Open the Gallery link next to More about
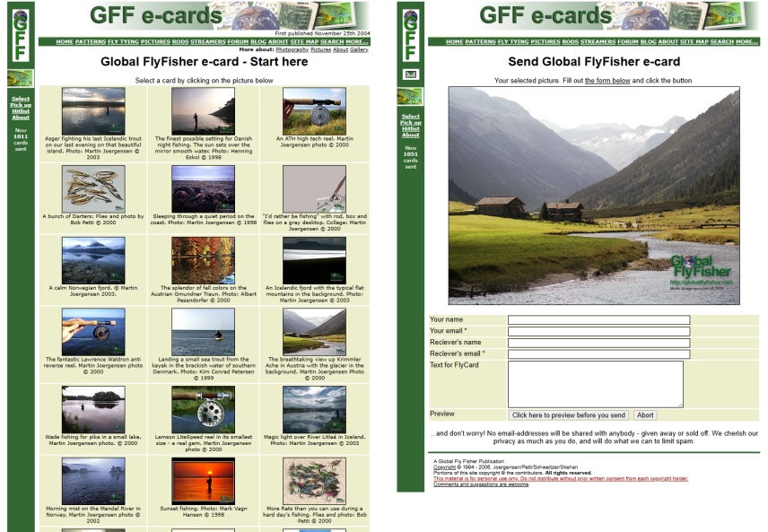 (359, 50)
